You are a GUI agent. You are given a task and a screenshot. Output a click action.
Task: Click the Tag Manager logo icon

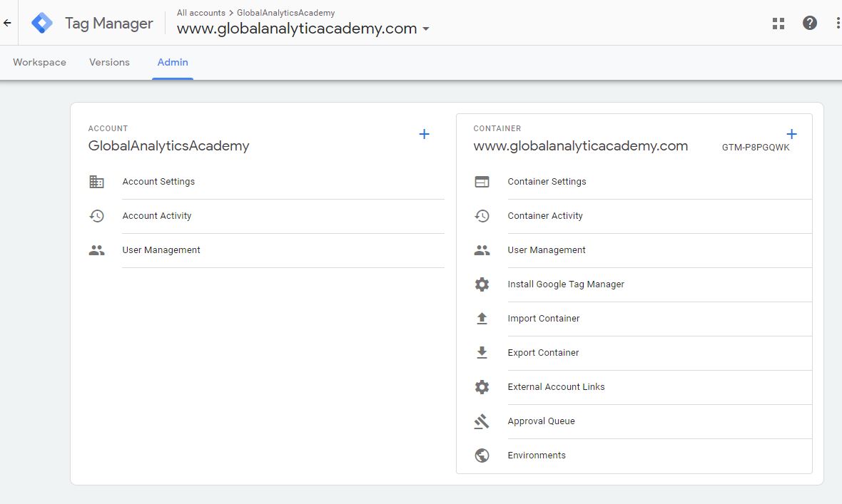42,24
